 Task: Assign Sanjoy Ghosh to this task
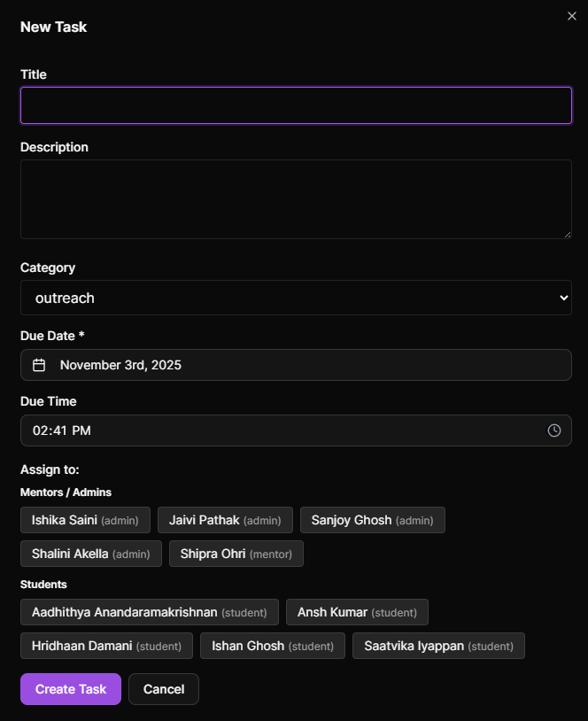pyautogui.click(x=372, y=520)
